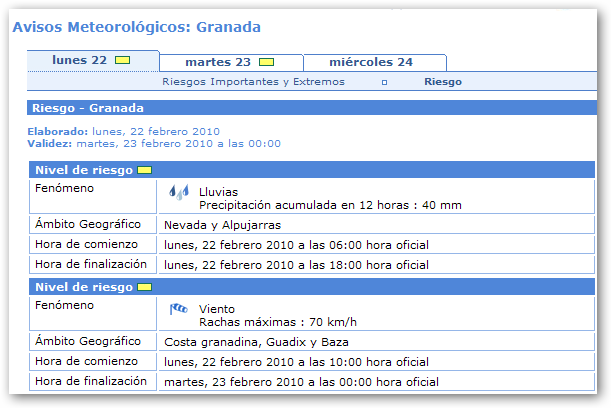
Task: Click yellow risk level swatch above Viento
Action: [x=144, y=287]
